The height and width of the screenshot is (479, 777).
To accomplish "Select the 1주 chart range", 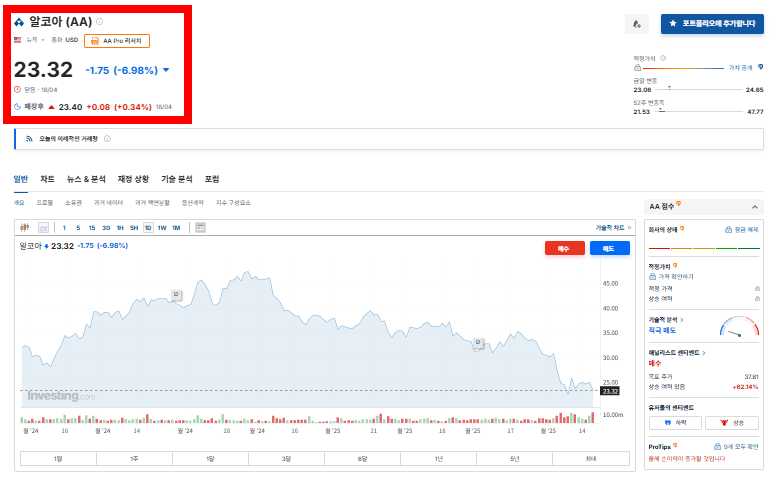I will point(134,459).
